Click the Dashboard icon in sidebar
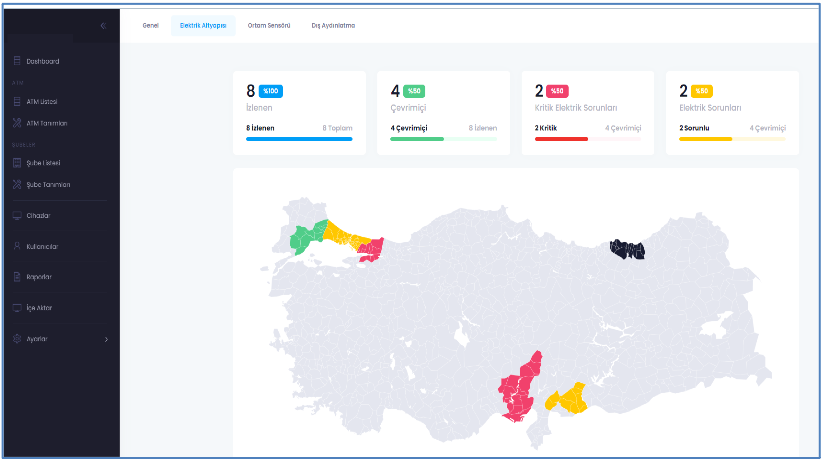 (x=17, y=62)
